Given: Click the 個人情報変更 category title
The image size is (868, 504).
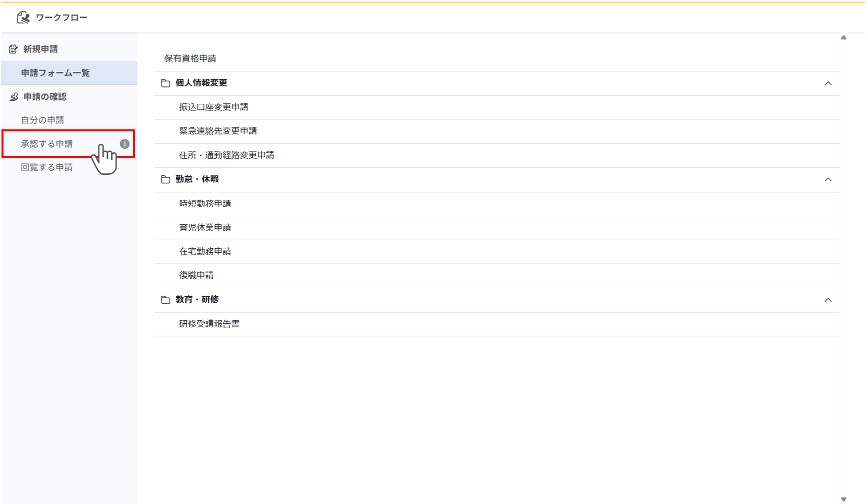Looking at the screenshot, I should [x=201, y=83].
